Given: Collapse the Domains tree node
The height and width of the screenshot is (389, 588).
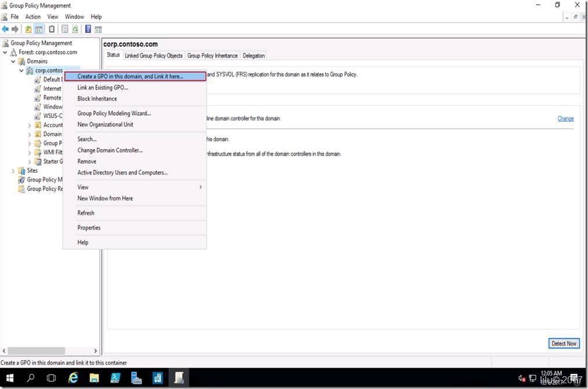Looking at the screenshot, I should 13,61.
